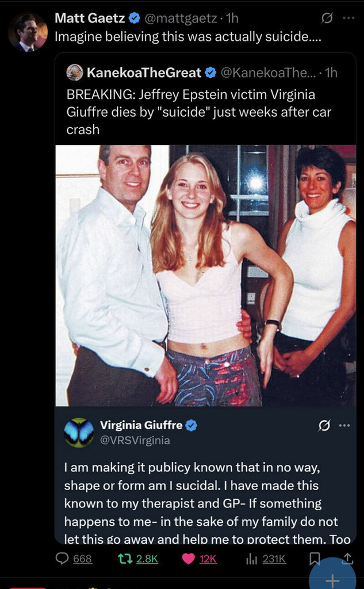Toggle the bookmark icon on the post
Image resolution: width=364 pixels, height=589 pixels.
[316, 559]
